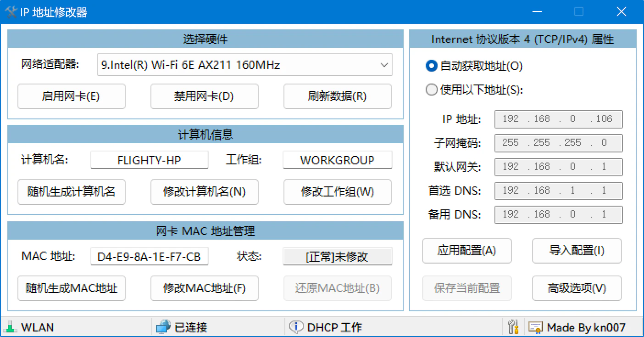Click 修改工作组(W) button
The image size is (644, 337).
[338, 192]
